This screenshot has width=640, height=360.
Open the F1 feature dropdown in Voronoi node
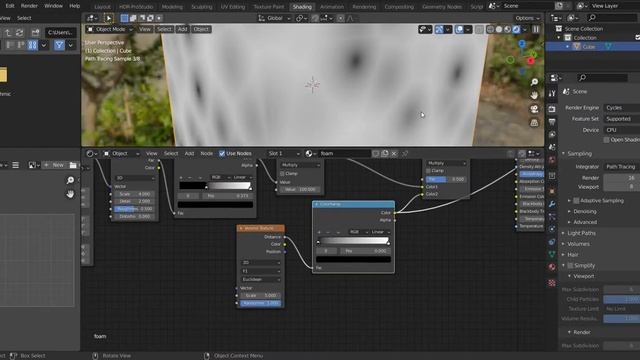pyautogui.click(x=261, y=271)
